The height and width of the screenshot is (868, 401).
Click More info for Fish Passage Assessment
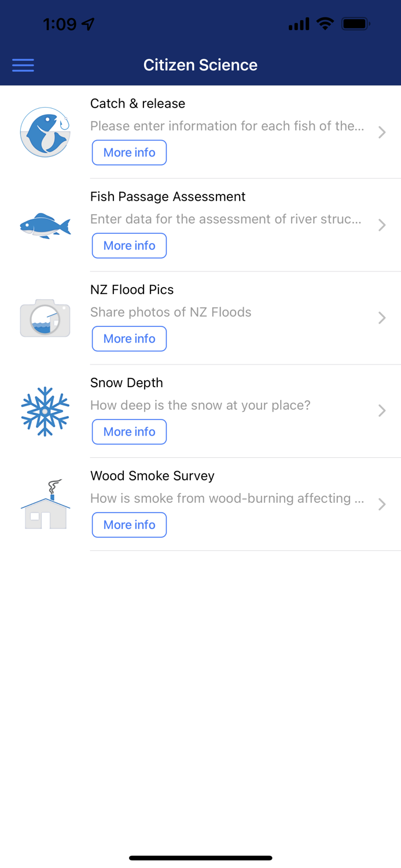pyautogui.click(x=129, y=245)
